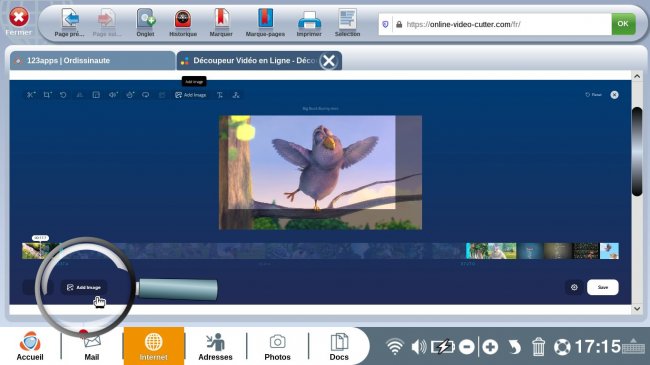Image resolution: width=650 pixels, height=365 pixels.
Task: Click the Save button
Action: [603, 287]
